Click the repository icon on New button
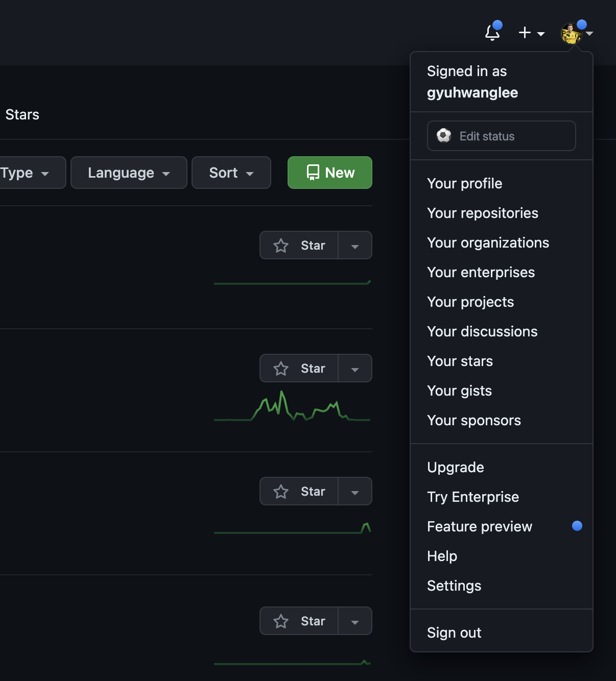The height and width of the screenshot is (681, 616). pos(313,173)
